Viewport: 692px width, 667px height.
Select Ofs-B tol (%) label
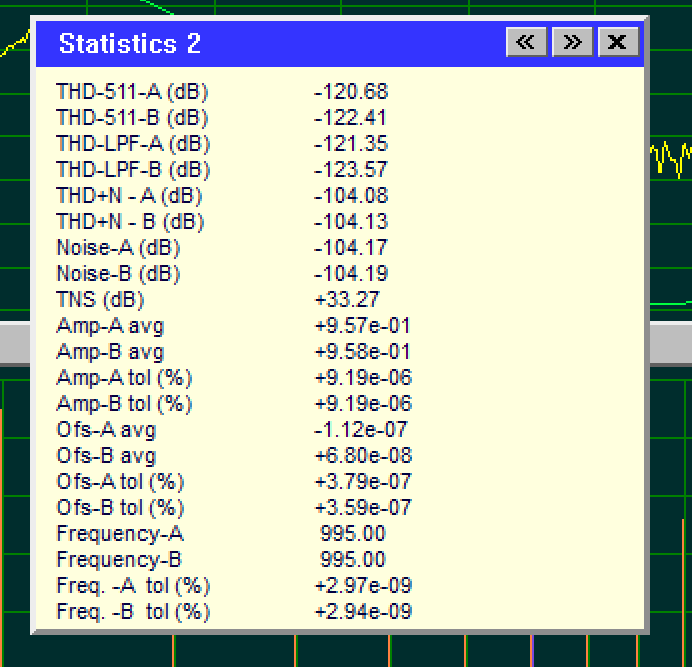coord(120,508)
